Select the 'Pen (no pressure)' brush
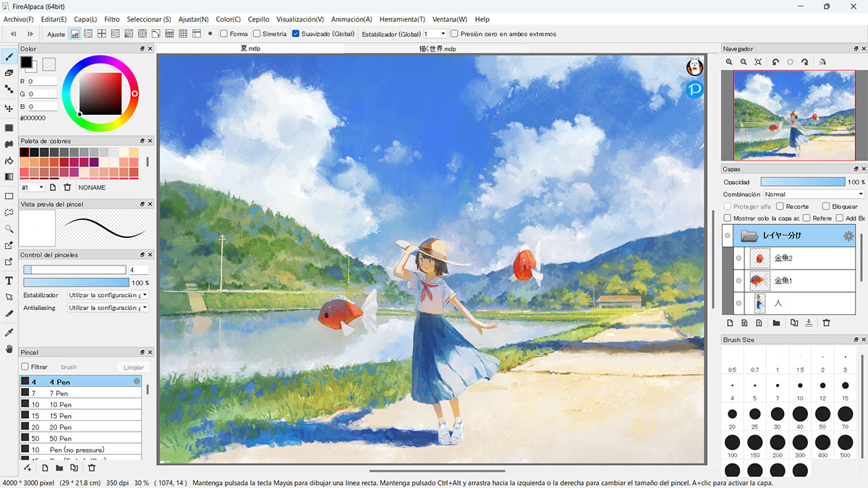Screen dimensions: 868x488 [x=80, y=450]
